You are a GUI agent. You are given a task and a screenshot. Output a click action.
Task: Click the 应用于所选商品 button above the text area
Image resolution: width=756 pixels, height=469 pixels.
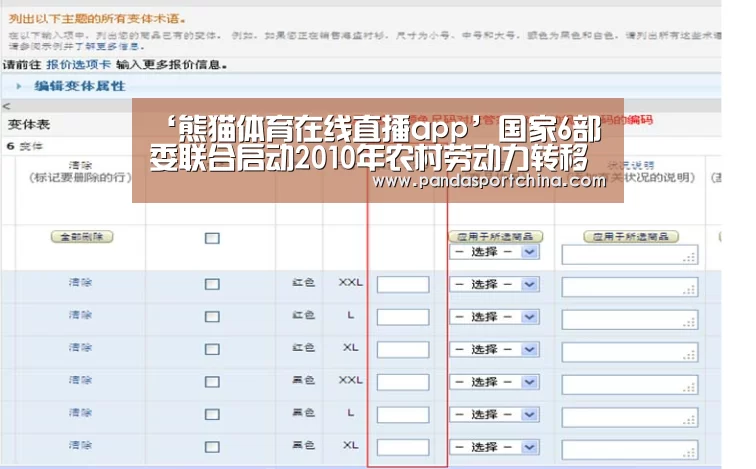point(631,236)
